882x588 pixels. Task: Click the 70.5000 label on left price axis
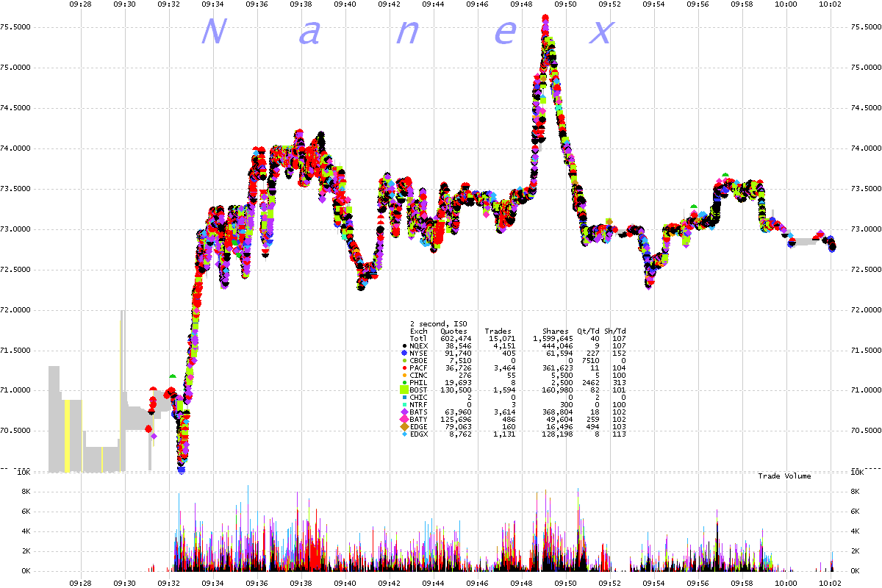17,431
